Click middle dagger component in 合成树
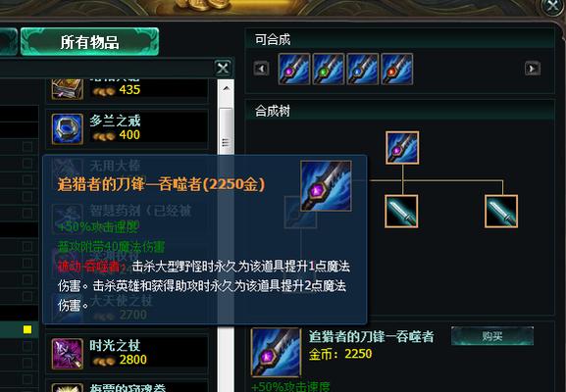The height and width of the screenshot is (392, 566). pos(401,212)
